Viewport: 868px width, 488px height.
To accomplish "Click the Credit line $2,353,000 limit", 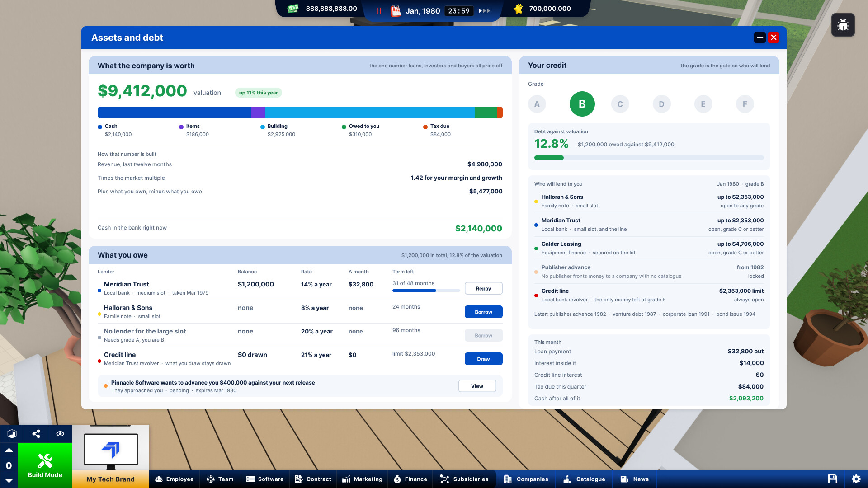I will pyautogui.click(x=741, y=291).
